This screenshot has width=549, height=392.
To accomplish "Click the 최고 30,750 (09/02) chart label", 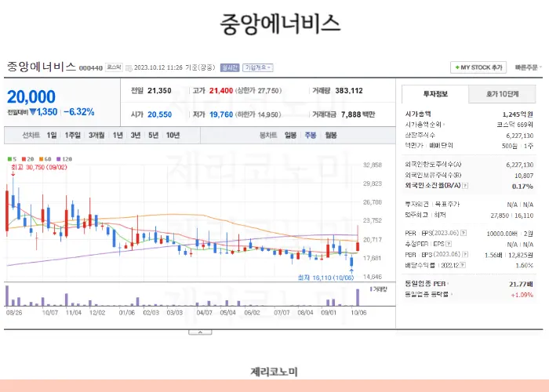I will (39, 167).
